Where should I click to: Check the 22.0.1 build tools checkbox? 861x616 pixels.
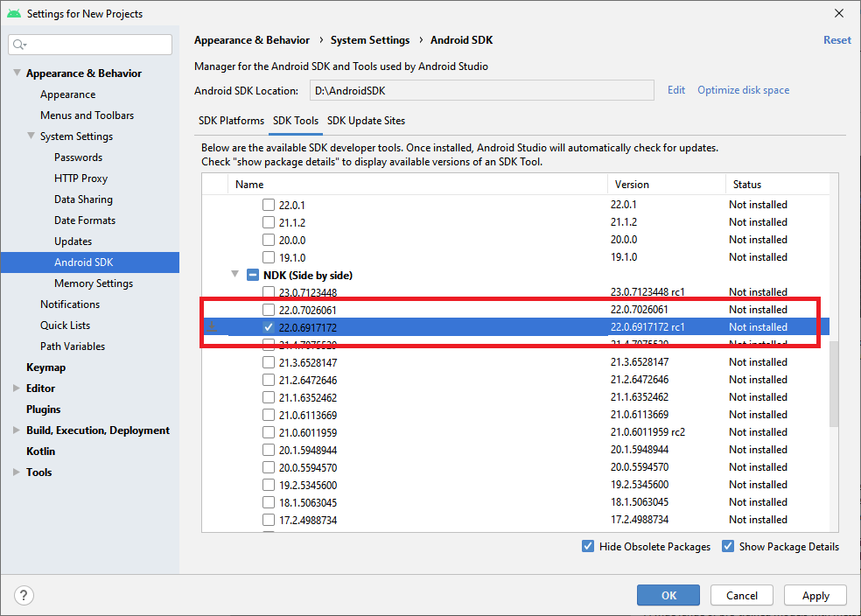(269, 205)
